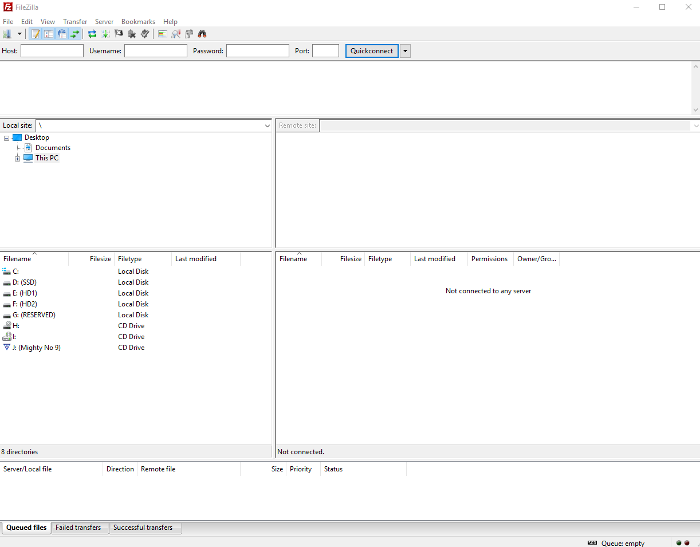Click message log scroll down arrow
This screenshot has width=700, height=547.
pos(696,109)
